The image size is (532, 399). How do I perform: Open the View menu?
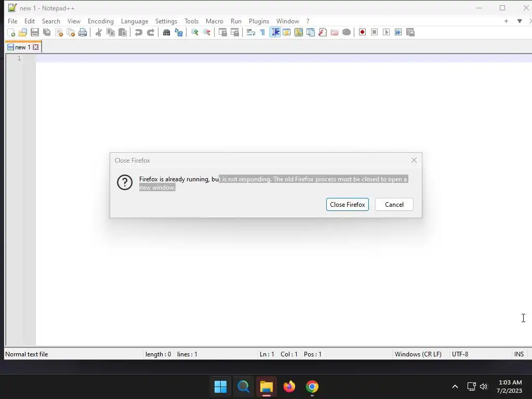pyautogui.click(x=74, y=21)
